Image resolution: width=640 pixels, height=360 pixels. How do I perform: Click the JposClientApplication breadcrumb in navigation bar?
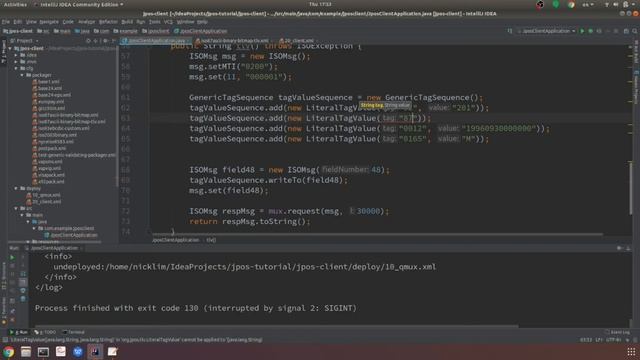(200, 31)
